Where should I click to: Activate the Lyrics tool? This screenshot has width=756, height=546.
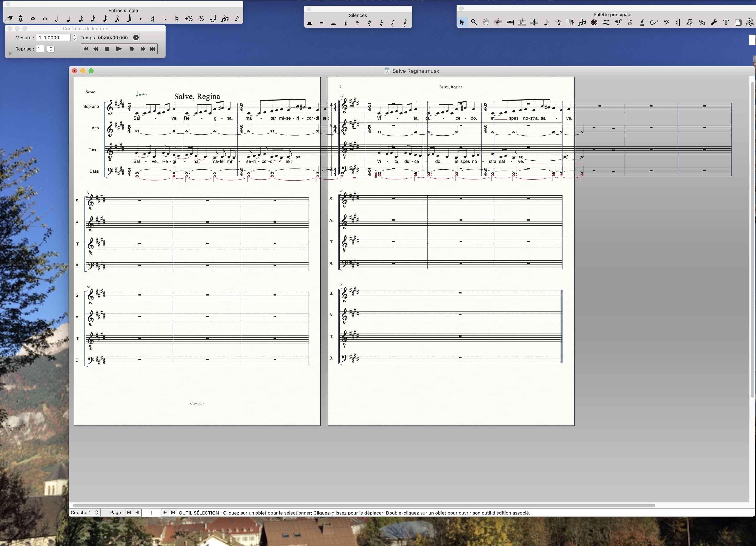pyautogui.click(x=642, y=22)
